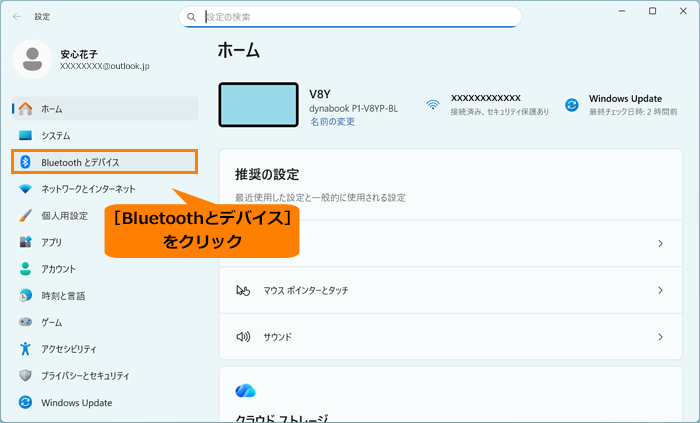Click the sound speaker icon
Viewport: 700px width, 423px height.
click(243, 336)
